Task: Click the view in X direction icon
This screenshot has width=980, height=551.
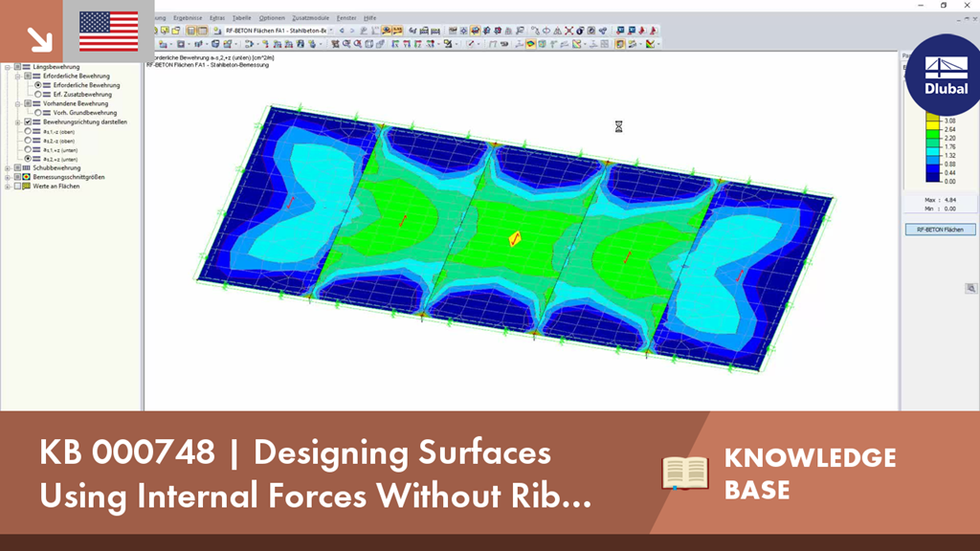Action: [x=395, y=44]
